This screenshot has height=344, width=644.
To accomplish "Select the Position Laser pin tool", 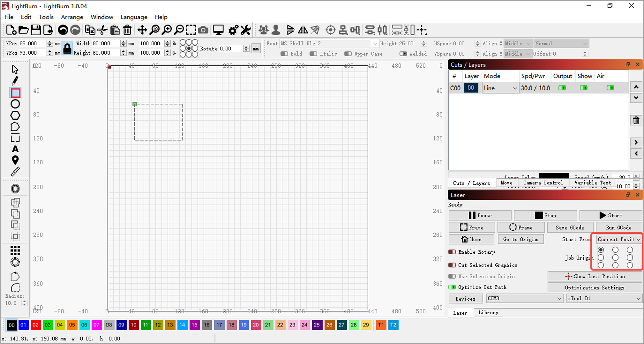I will pos(15,160).
